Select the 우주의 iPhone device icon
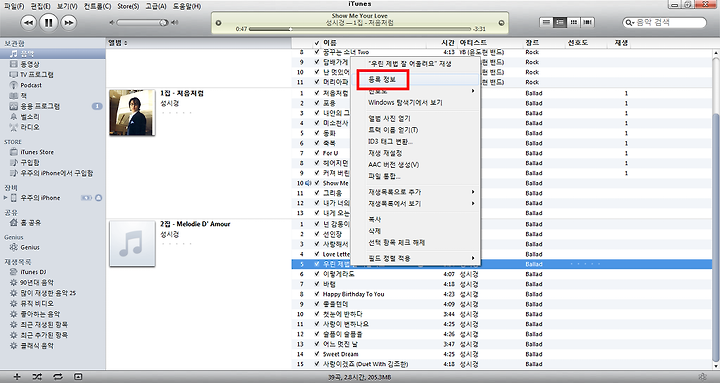 point(14,198)
